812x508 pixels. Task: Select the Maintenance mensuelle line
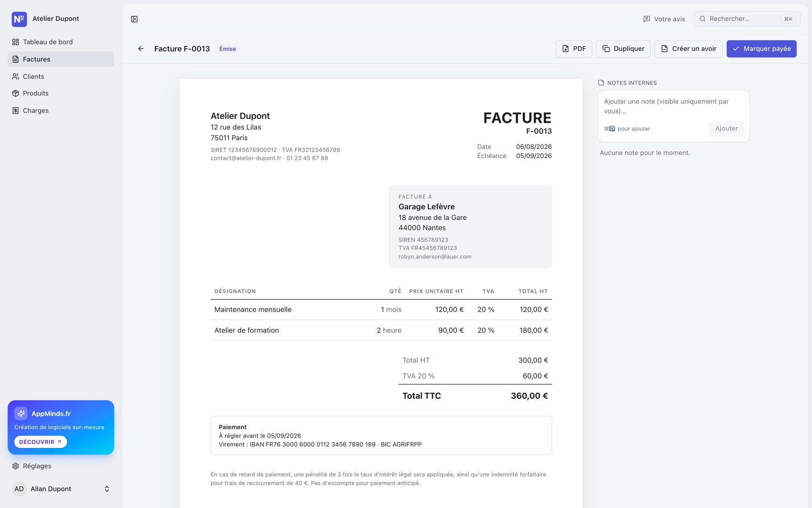click(381, 310)
